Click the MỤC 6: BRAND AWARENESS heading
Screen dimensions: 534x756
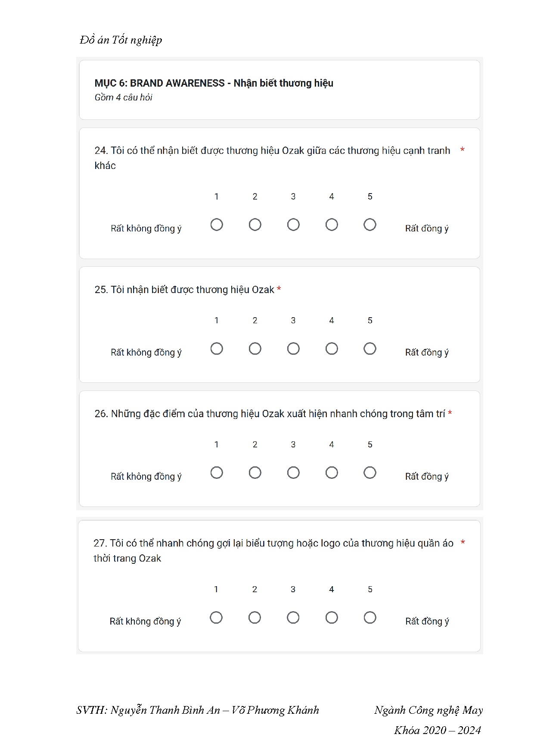pyautogui.click(x=214, y=83)
